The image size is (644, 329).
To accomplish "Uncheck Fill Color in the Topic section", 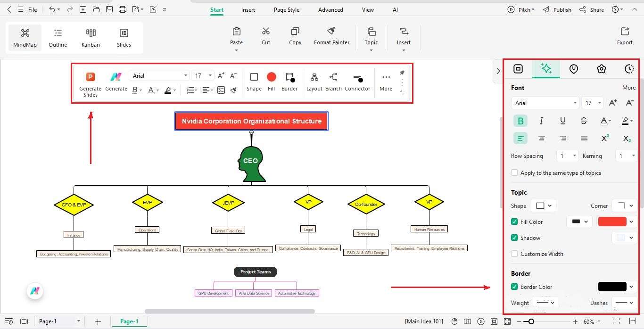I will [514, 222].
